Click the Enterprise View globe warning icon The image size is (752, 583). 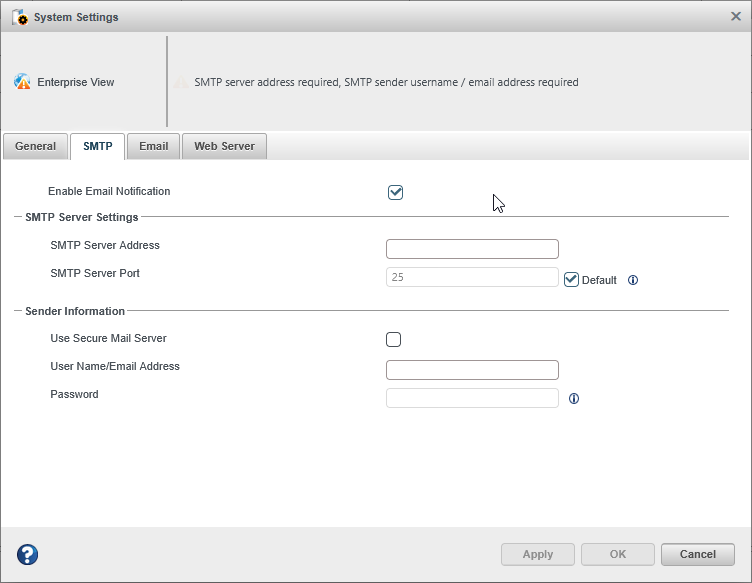[x=22, y=82]
